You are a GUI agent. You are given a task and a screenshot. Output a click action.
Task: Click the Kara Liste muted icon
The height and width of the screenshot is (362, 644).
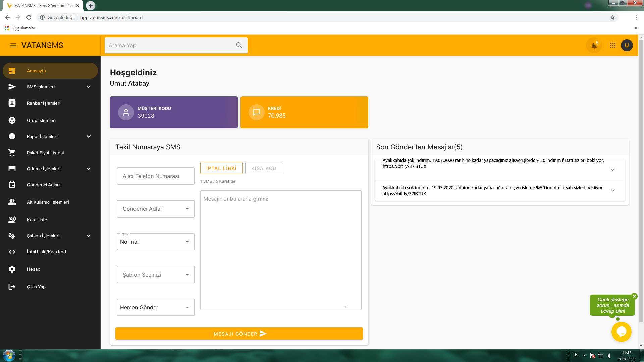tap(12, 220)
